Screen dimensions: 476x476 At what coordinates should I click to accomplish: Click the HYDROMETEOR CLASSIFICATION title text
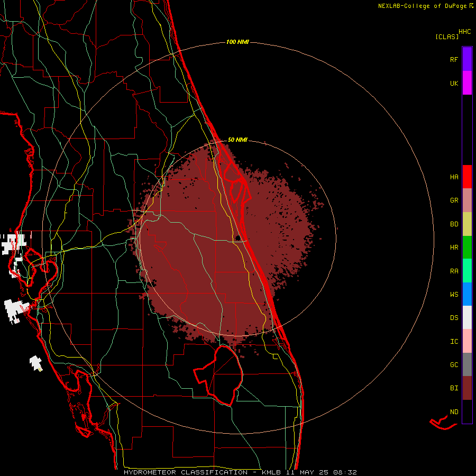tap(186, 472)
